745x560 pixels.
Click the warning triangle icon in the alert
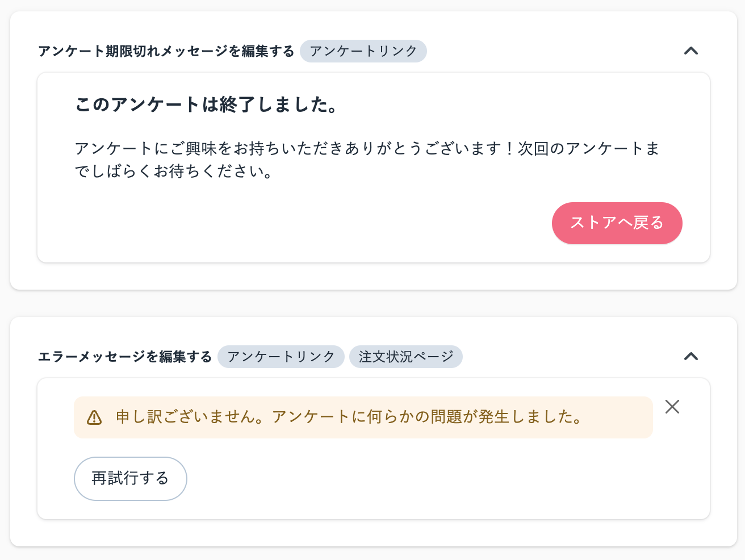(x=94, y=418)
